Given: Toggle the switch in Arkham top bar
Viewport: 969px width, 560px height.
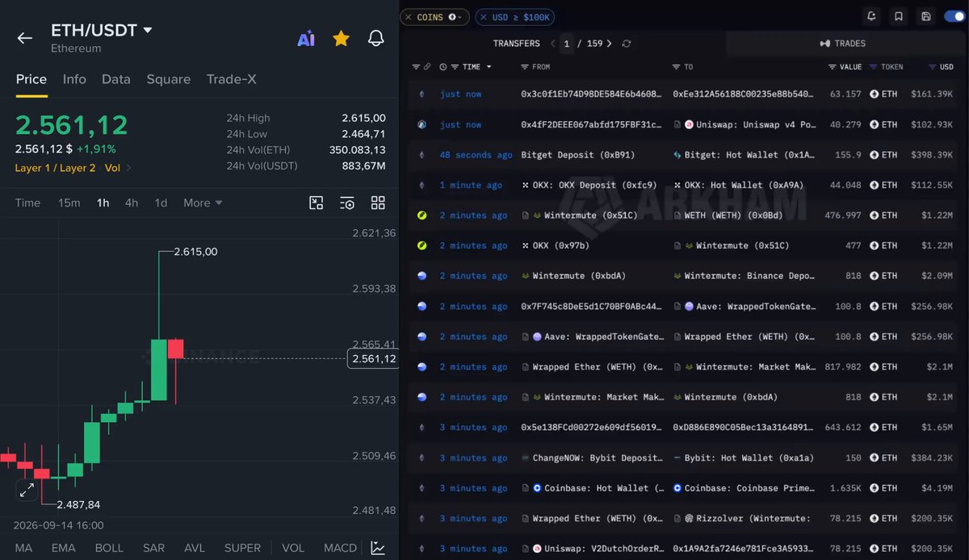Looking at the screenshot, I should (954, 16).
